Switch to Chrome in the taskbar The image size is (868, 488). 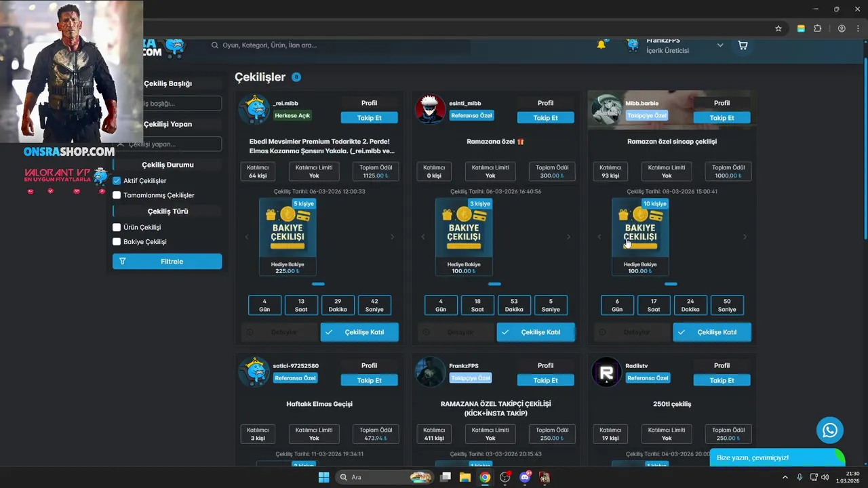coord(485,477)
